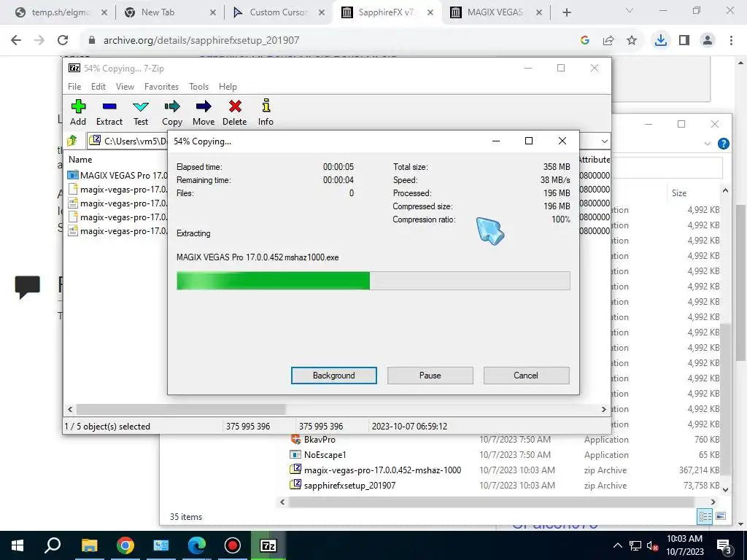This screenshot has width=747, height=560.
Task: Click the Explorer help question-mark icon
Action: (x=723, y=144)
